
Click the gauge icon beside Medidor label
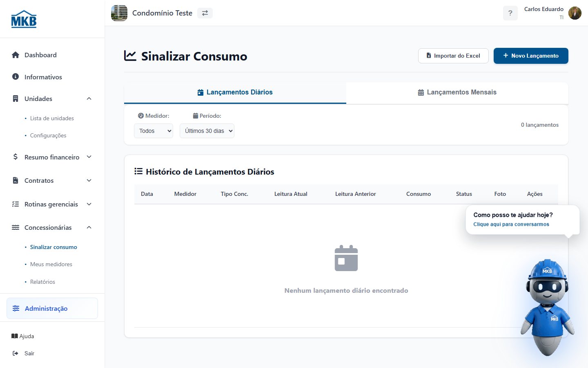[141, 116]
